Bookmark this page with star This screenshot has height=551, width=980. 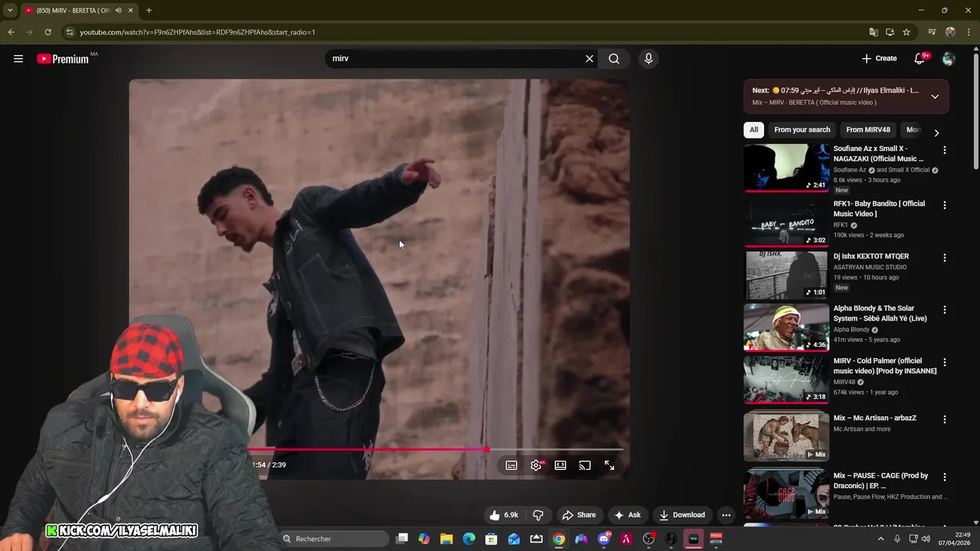(906, 32)
